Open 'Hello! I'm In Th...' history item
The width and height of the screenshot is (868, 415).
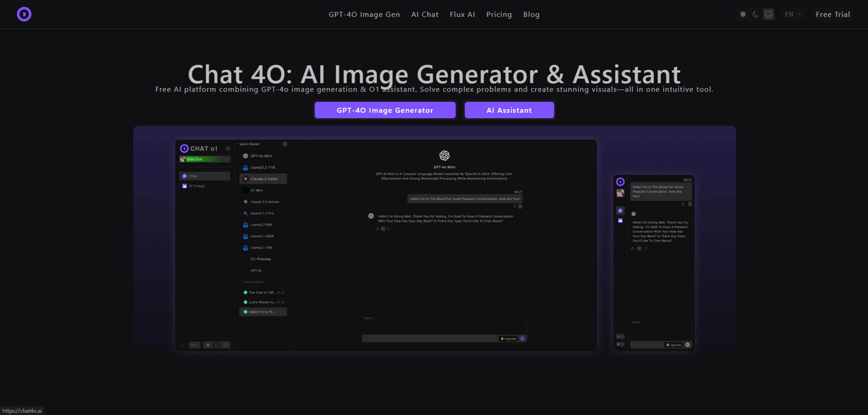(263, 312)
